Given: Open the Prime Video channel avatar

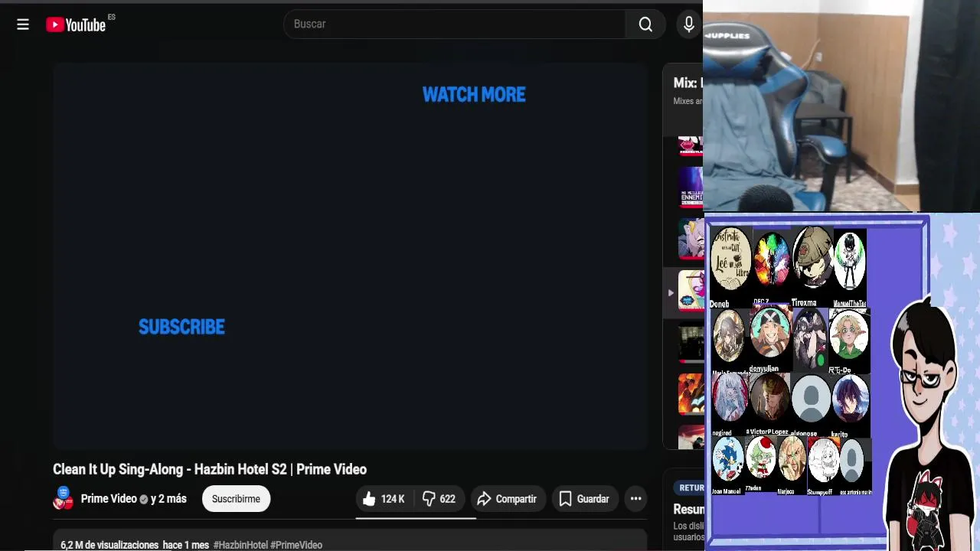Looking at the screenshot, I should coord(64,498).
